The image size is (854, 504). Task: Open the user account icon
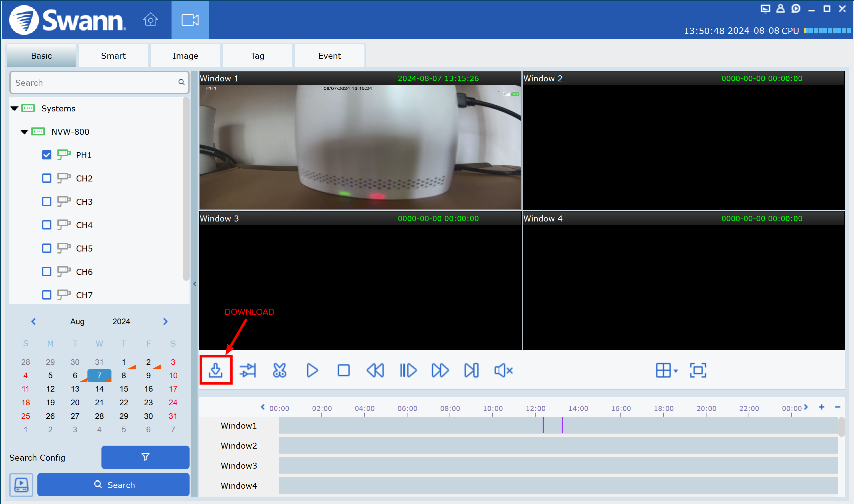pos(781,8)
